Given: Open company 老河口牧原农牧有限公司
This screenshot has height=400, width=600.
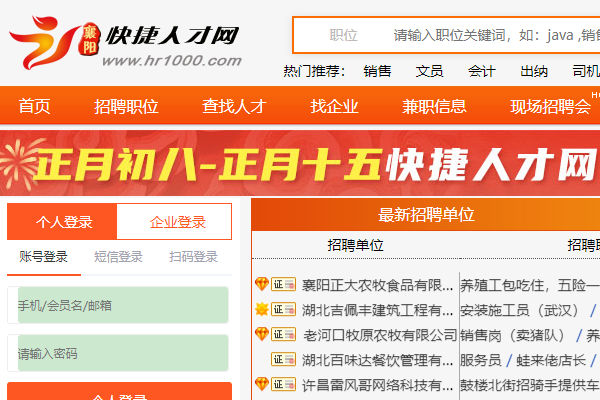Looking at the screenshot, I should (380, 335).
